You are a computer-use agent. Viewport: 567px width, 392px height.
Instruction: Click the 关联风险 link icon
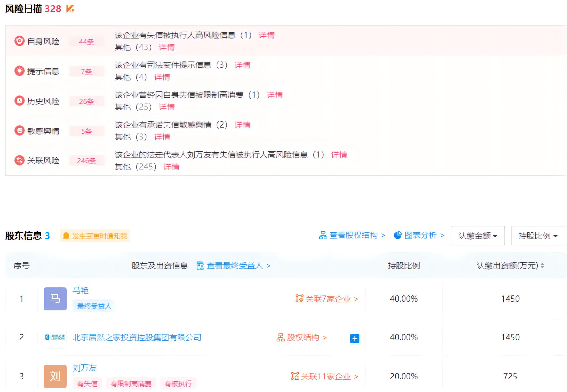pos(19,160)
